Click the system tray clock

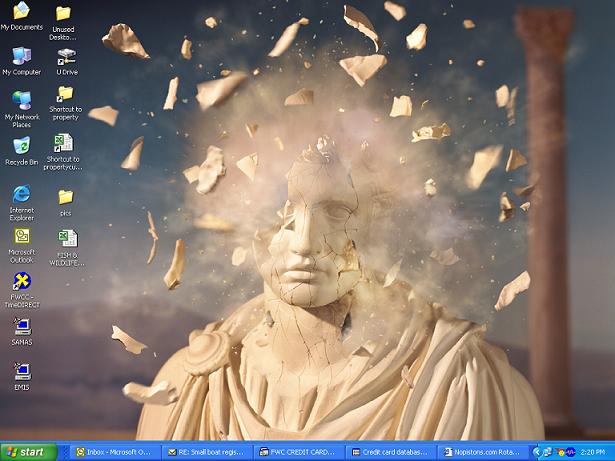[592, 452]
